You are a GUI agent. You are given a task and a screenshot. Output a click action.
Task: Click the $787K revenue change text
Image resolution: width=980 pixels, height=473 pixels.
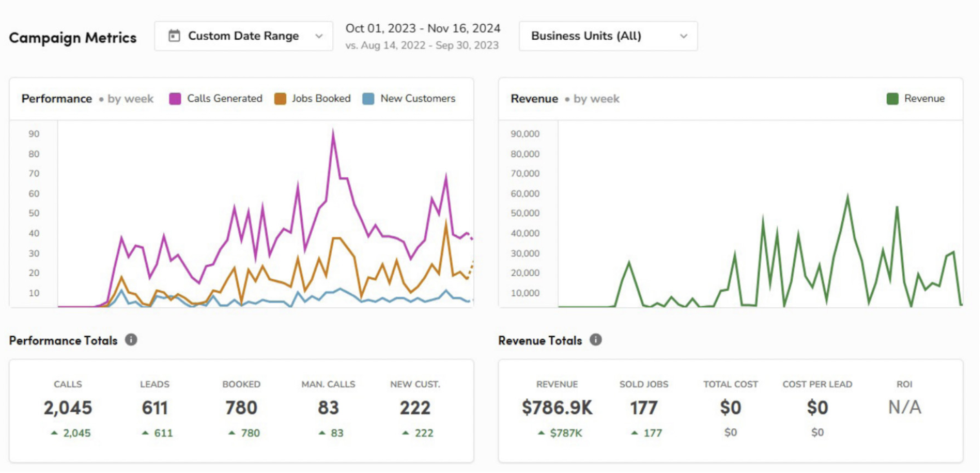[566, 433]
